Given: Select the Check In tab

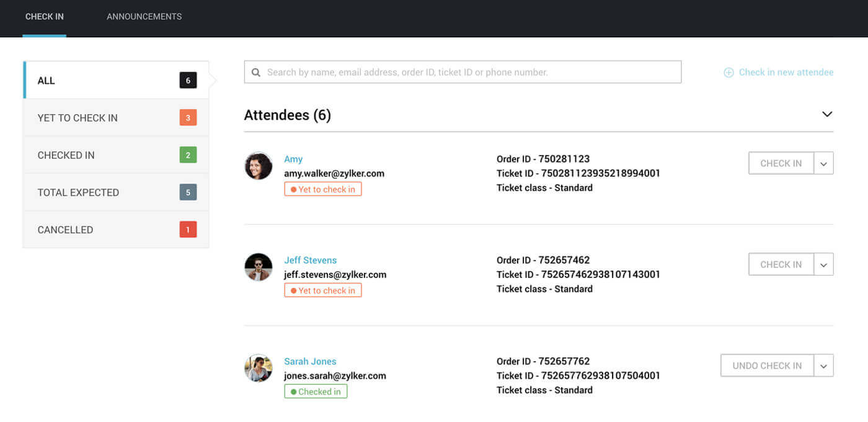Looking at the screenshot, I should [x=44, y=17].
